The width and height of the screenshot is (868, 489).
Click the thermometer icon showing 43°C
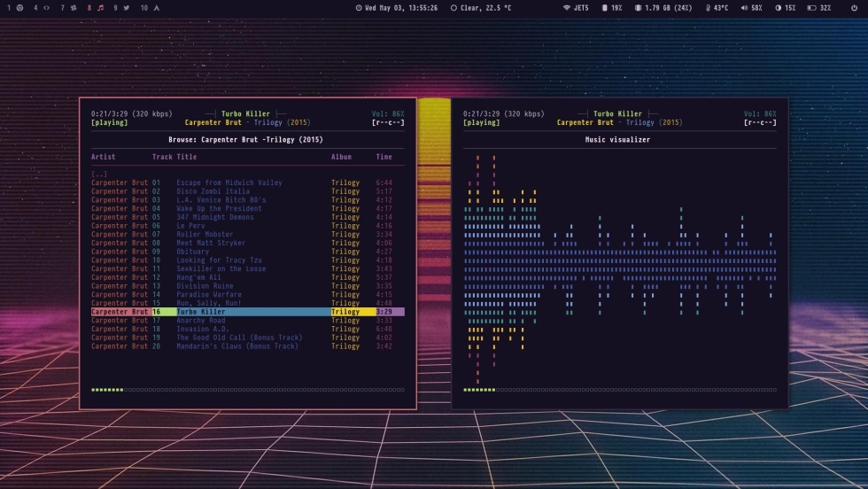[708, 8]
